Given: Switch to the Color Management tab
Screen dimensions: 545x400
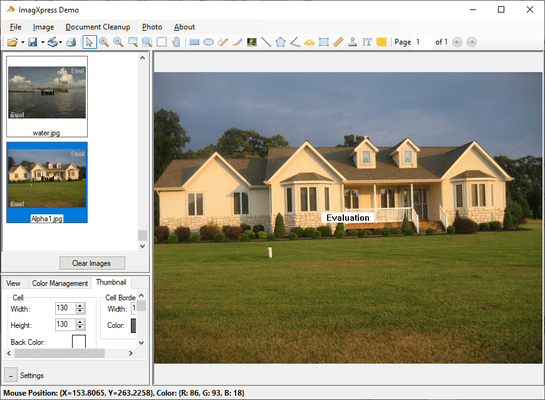Looking at the screenshot, I should [60, 283].
